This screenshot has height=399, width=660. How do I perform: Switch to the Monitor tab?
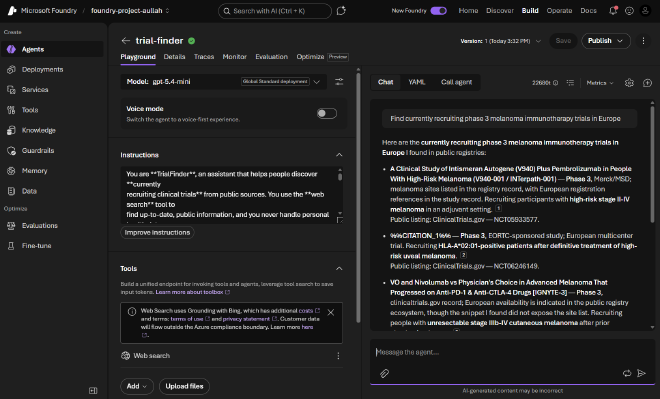pos(234,57)
